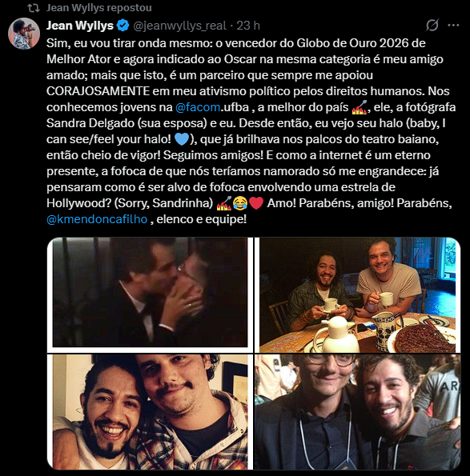
Task: Click the laughing crying emoji
Action: [240, 203]
